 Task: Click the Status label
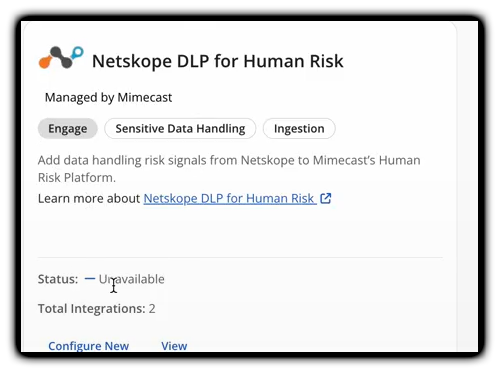coord(58,279)
